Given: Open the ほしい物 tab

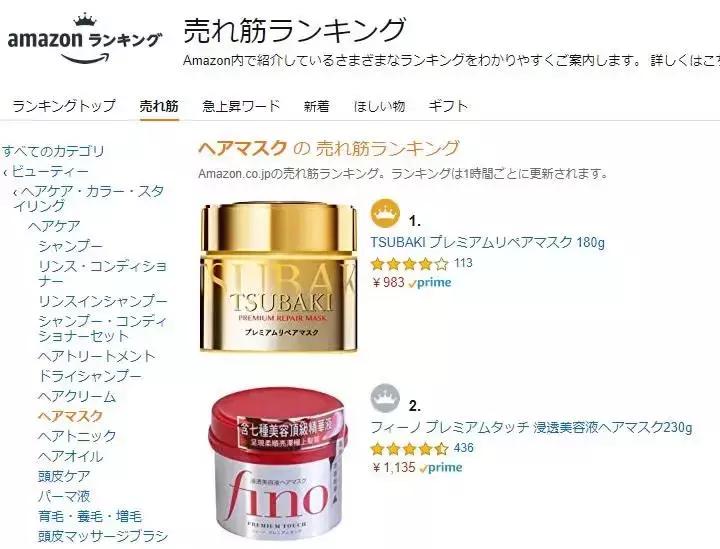Looking at the screenshot, I should click(x=379, y=106).
